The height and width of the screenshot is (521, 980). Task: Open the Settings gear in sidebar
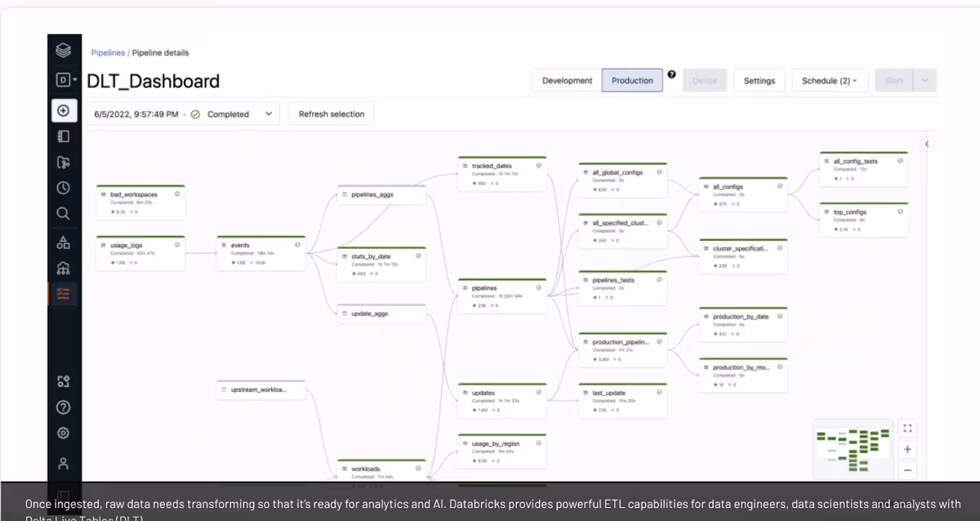tap(63, 433)
